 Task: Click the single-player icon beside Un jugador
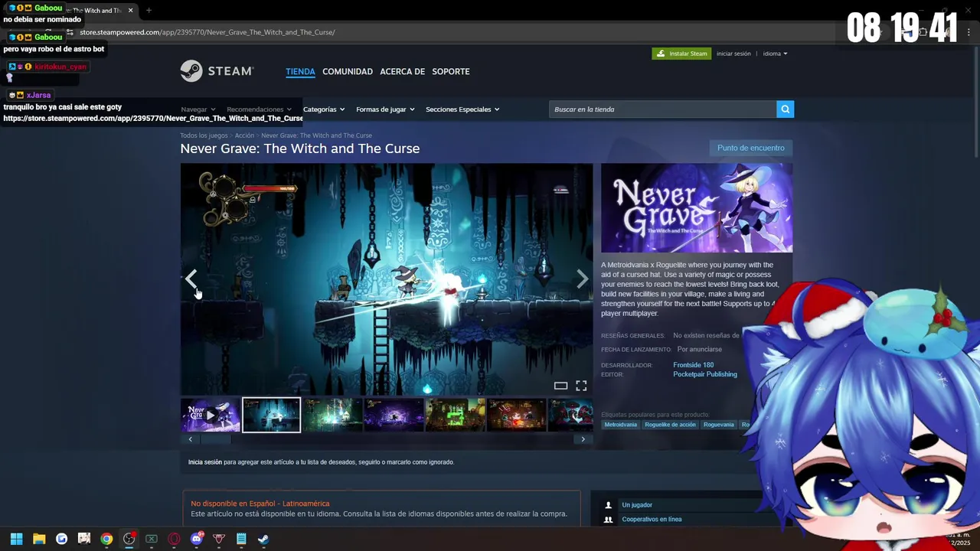coord(608,505)
